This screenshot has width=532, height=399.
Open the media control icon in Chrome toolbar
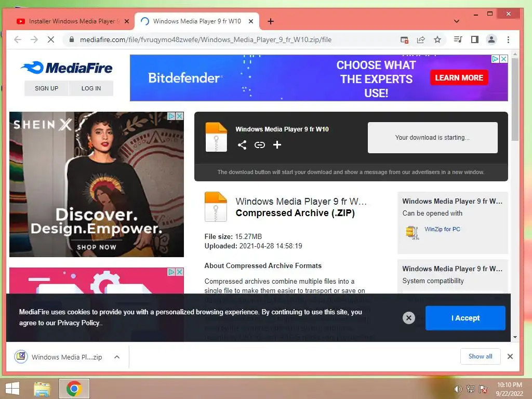tap(458, 39)
